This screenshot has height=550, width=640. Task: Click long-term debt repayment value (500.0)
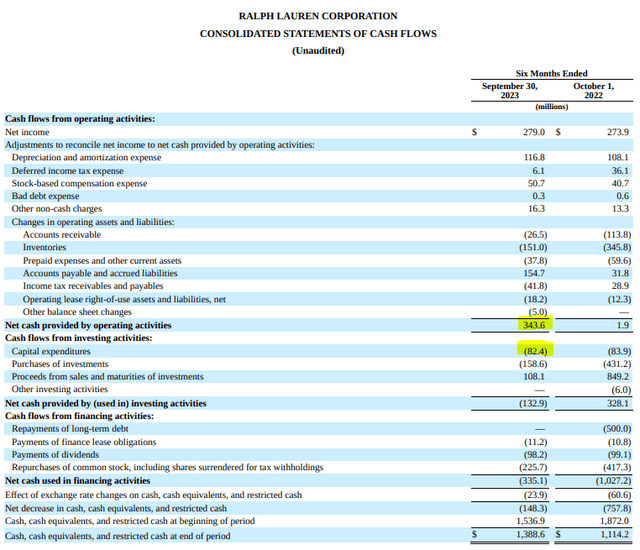click(617, 429)
